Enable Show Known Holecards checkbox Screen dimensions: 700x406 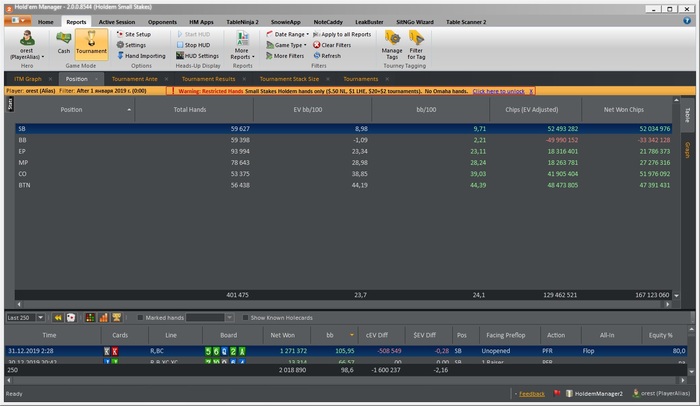[x=245, y=318]
